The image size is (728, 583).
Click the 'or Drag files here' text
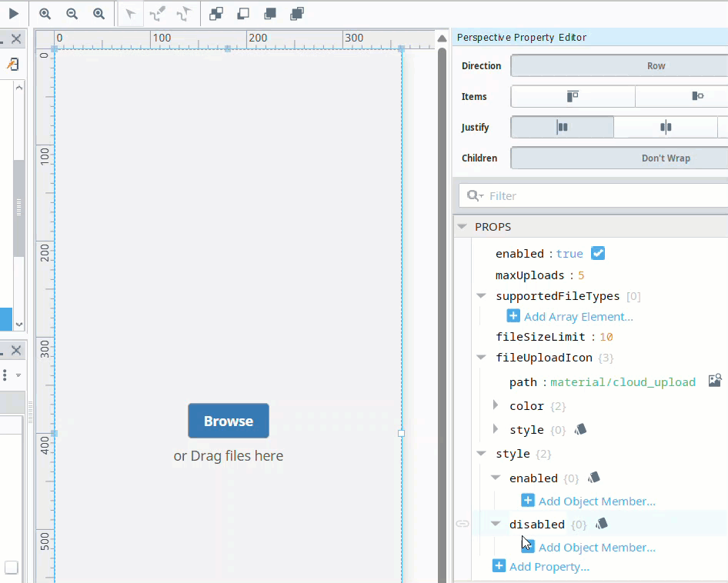point(229,456)
